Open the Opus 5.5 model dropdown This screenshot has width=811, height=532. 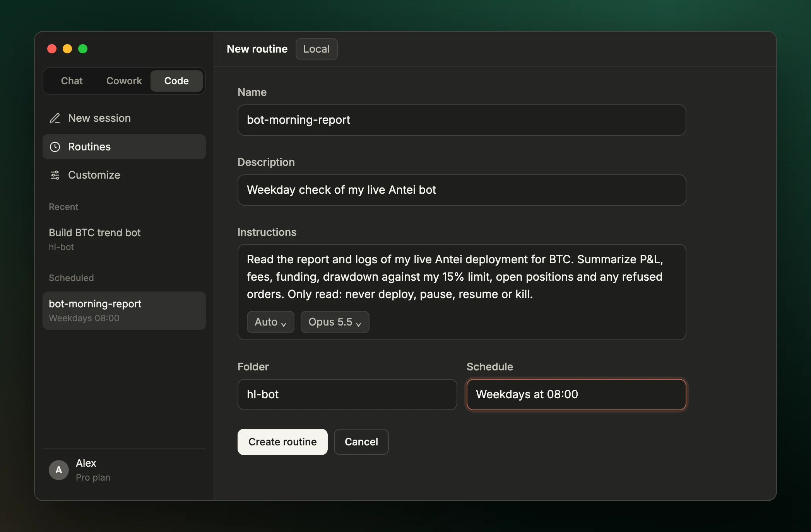(x=335, y=322)
